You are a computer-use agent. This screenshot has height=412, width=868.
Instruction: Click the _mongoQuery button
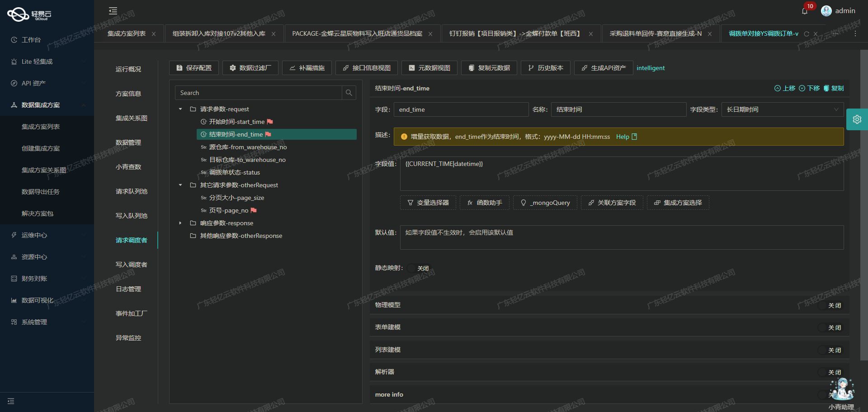coord(545,203)
